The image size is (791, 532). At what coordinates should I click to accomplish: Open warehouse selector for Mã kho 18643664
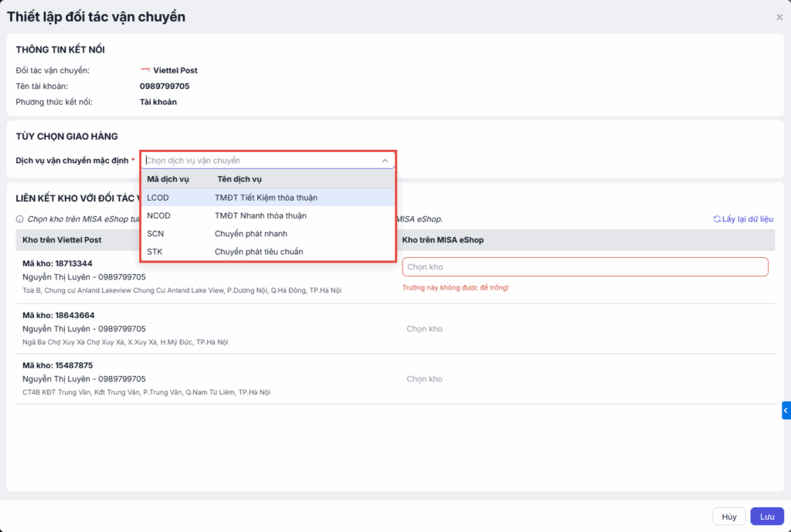(x=585, y=329)
